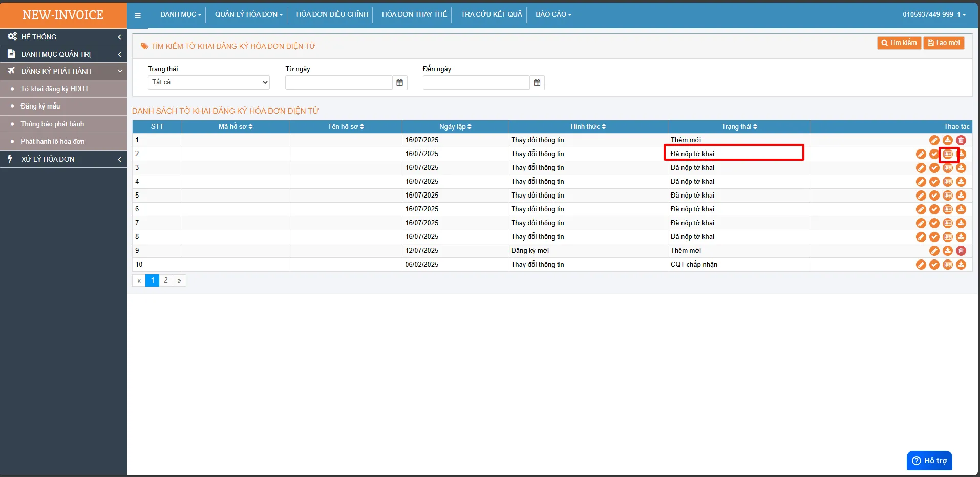980x477 pixels.
Task: Open the Đến ngày calendar picker icon
Action: pos(537,82)
